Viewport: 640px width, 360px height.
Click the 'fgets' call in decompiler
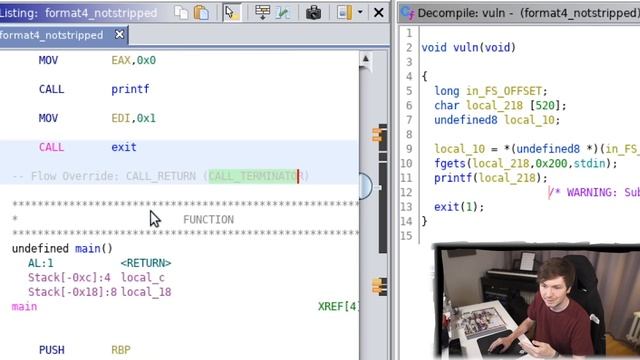[450, 163]
